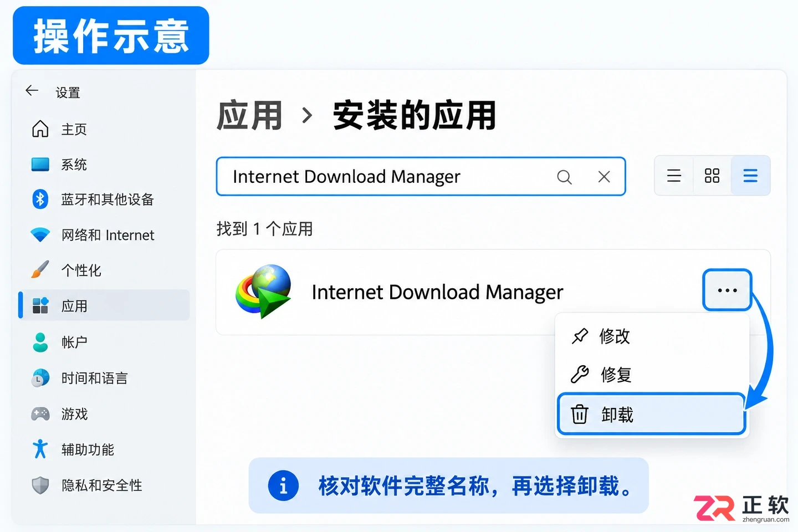Select the paintbrush icon for 个性化
The width and height of the screenshot is (798, 532).
pos(40,270)
